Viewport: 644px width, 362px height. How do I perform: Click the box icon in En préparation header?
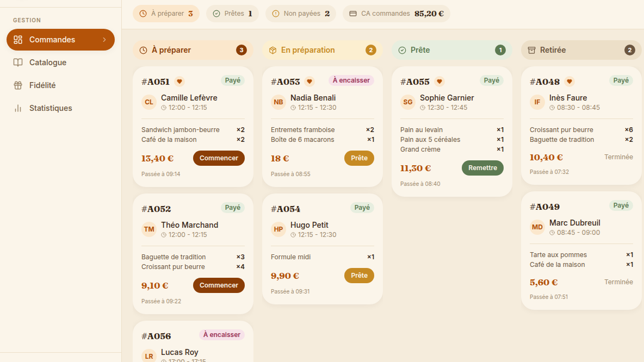pos(273,50)
